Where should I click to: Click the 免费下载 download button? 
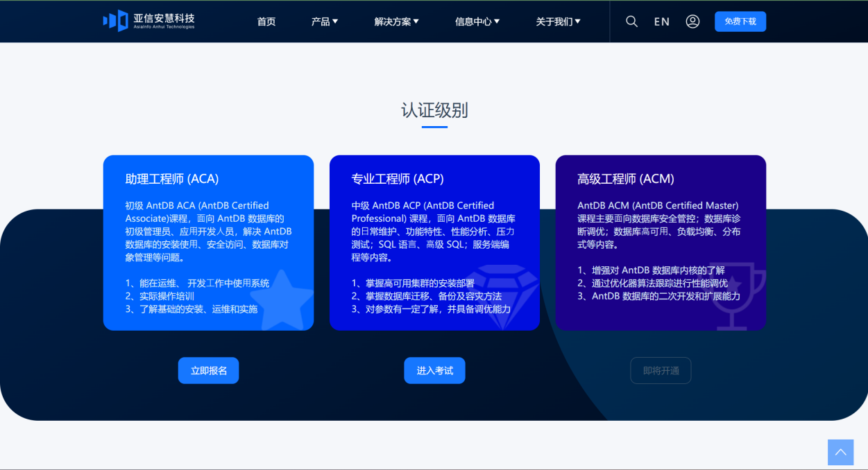(740, 21)
